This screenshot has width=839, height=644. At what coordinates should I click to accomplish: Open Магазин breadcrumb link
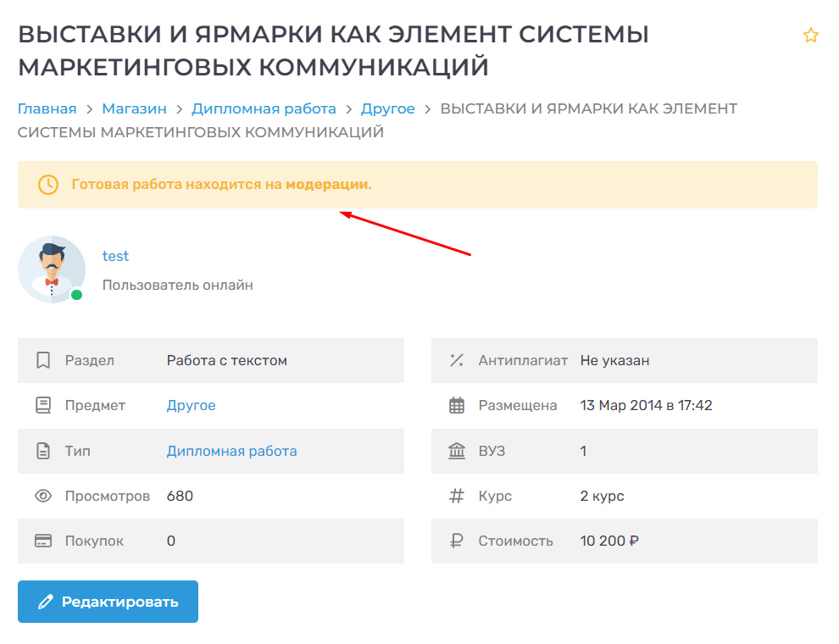point(134,109)
